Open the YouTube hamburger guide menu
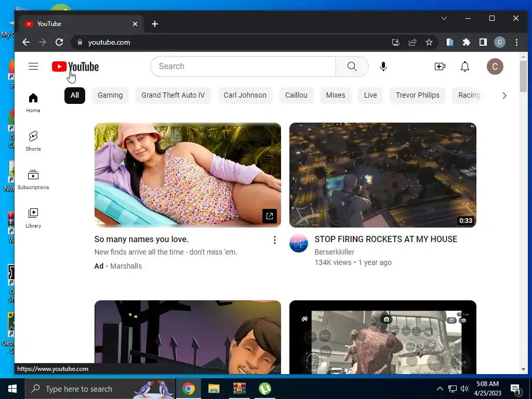 [33, 66]
